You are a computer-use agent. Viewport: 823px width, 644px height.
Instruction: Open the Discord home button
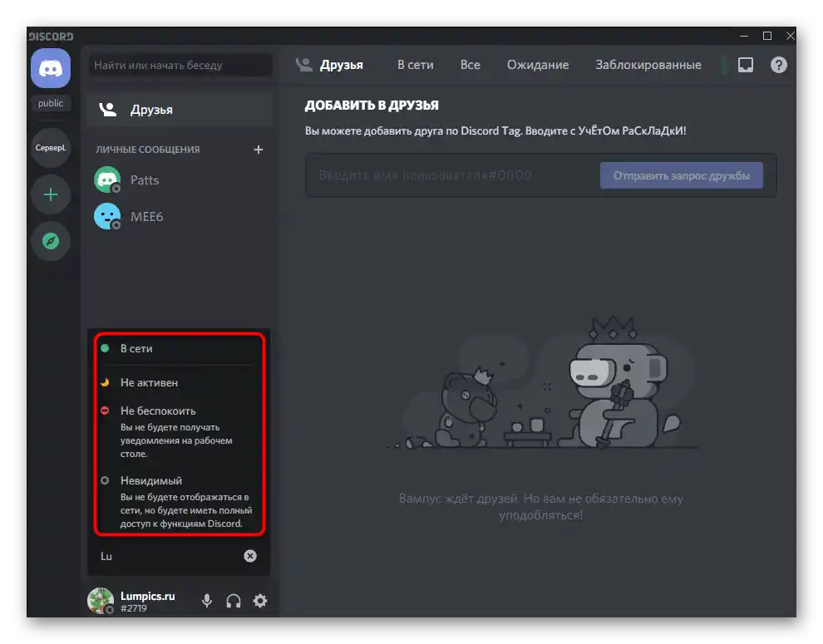point(51,68)
